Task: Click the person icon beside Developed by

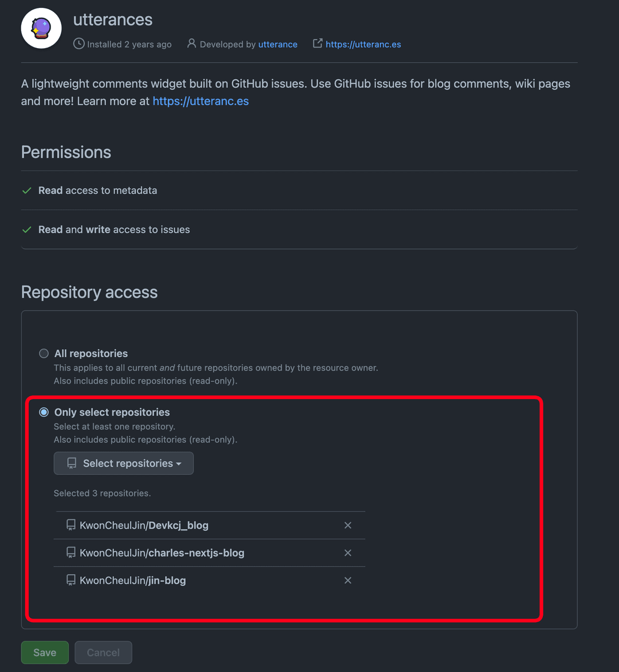Action: coord(192,44)
